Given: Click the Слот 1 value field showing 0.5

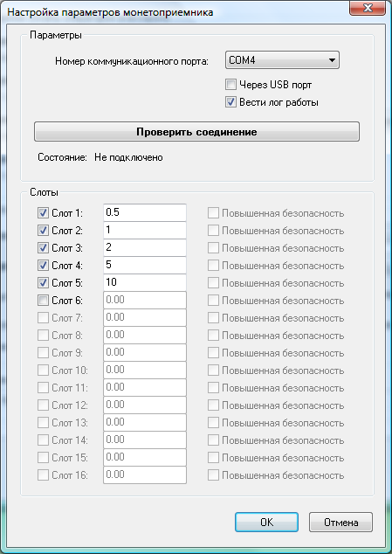Looking at the screenshot, I should (145, 212).
